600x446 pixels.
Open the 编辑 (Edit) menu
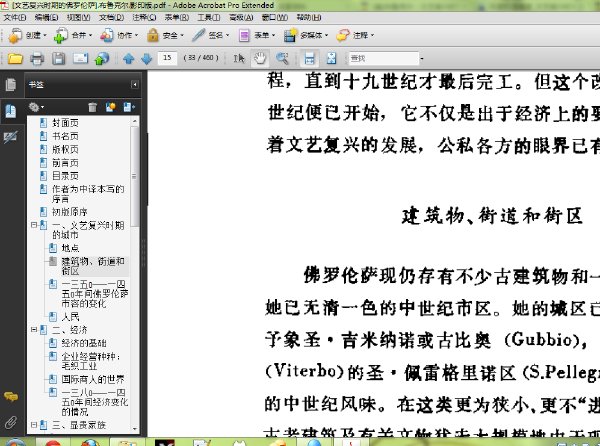46,17
